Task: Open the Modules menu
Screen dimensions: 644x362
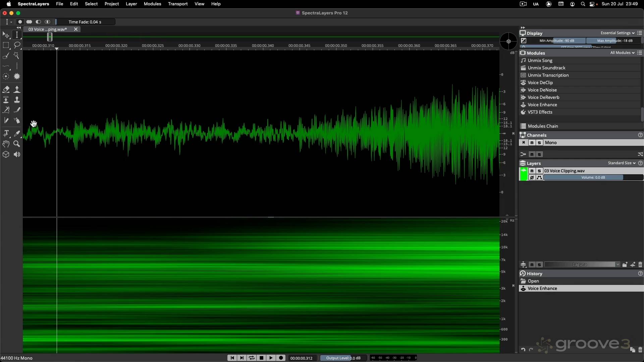Action: click(152, 4)
